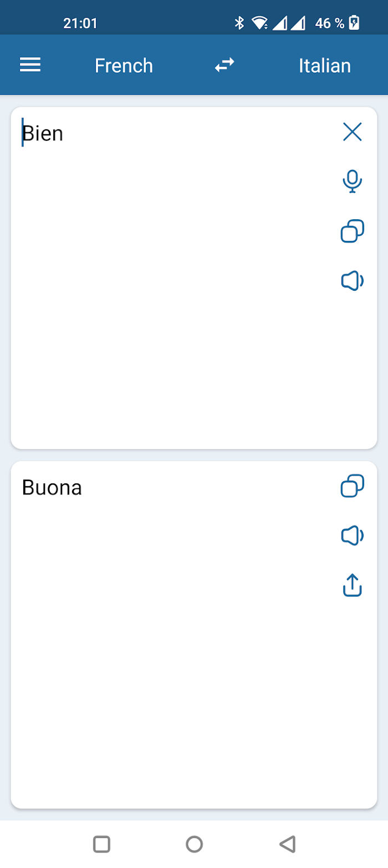Swap French and Italian languages
Screen dimensions: 388x868
[224, 65]
